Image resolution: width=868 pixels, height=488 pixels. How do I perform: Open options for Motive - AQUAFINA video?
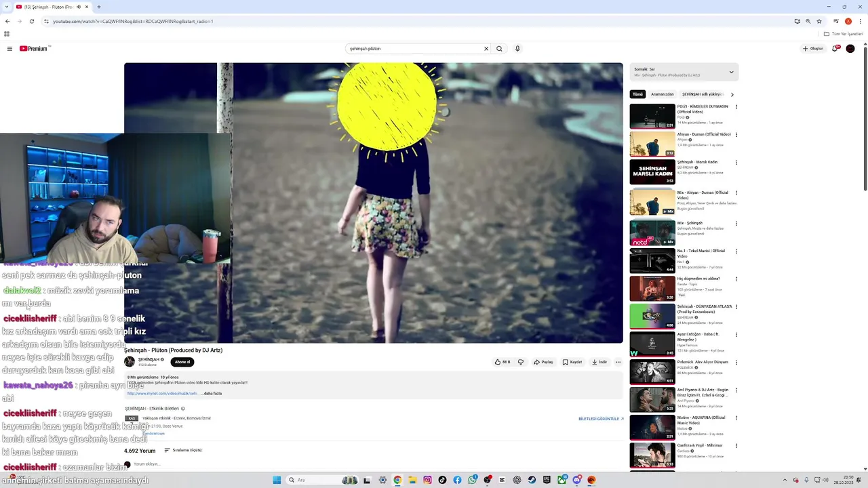[x=736, y=418]
